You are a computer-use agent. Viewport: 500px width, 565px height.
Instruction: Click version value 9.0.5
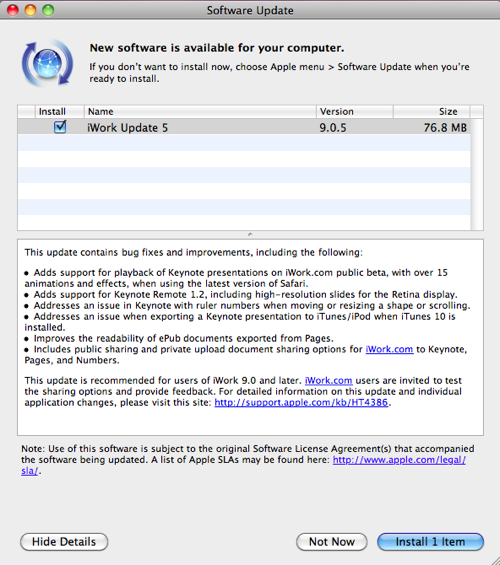(332, 128)
